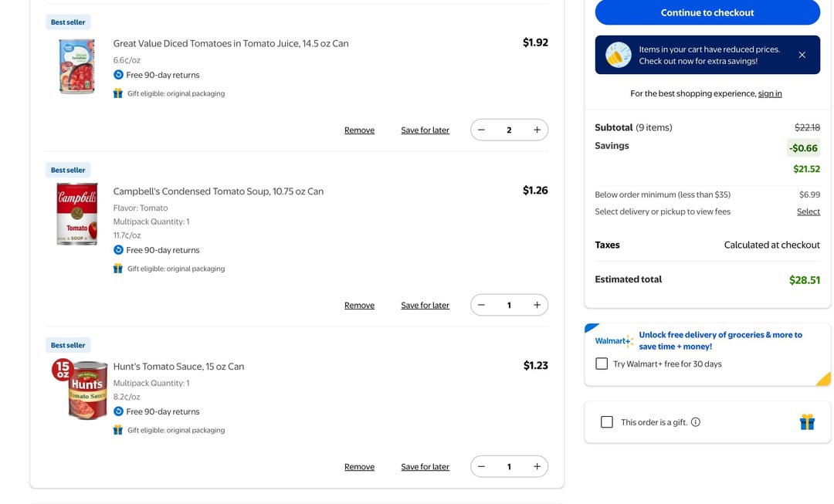The width and height of the screenshot is (834, 504).
Task: Open Campbell's Condensed Tomato Soup title
Action: click(x=218, y=191)
